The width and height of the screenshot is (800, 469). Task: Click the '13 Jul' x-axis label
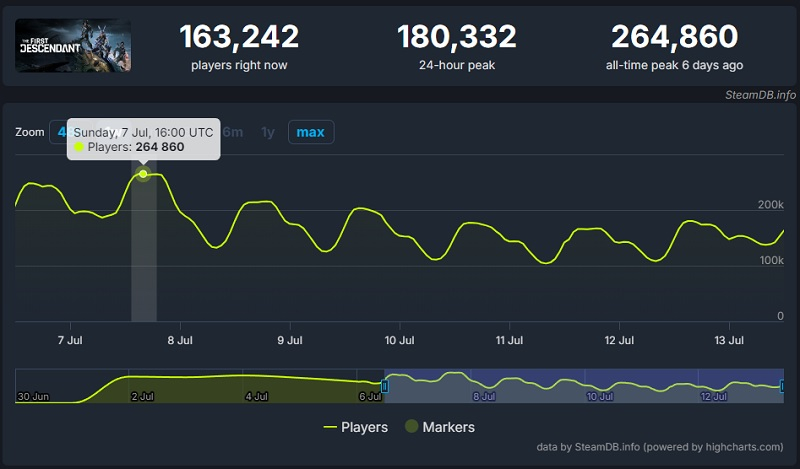(x=729, y=340)
